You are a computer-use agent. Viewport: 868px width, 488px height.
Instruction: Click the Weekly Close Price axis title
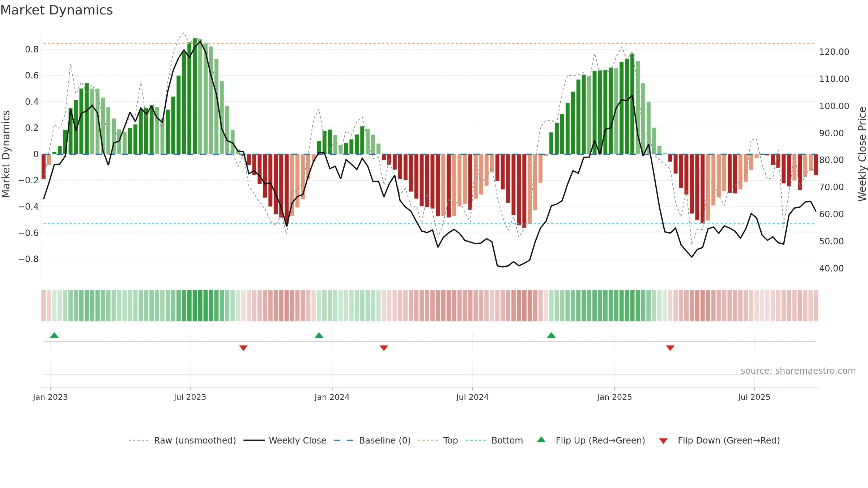tap(862, 154)
